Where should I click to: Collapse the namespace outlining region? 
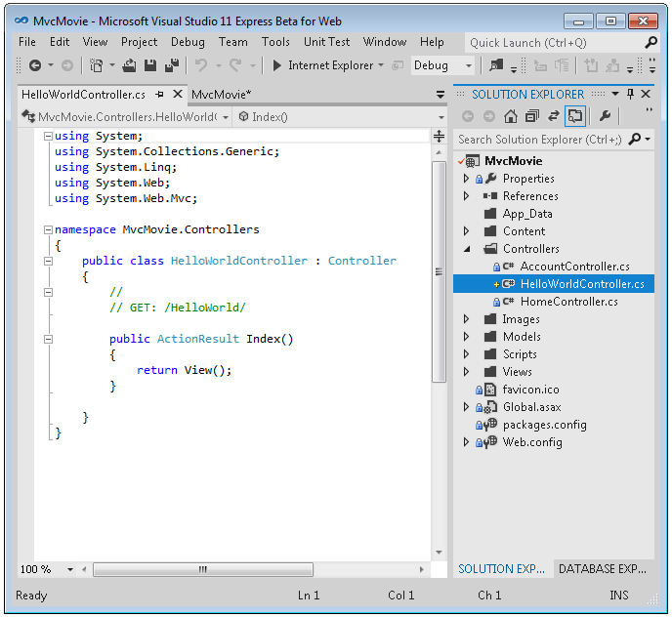(48, 229)
